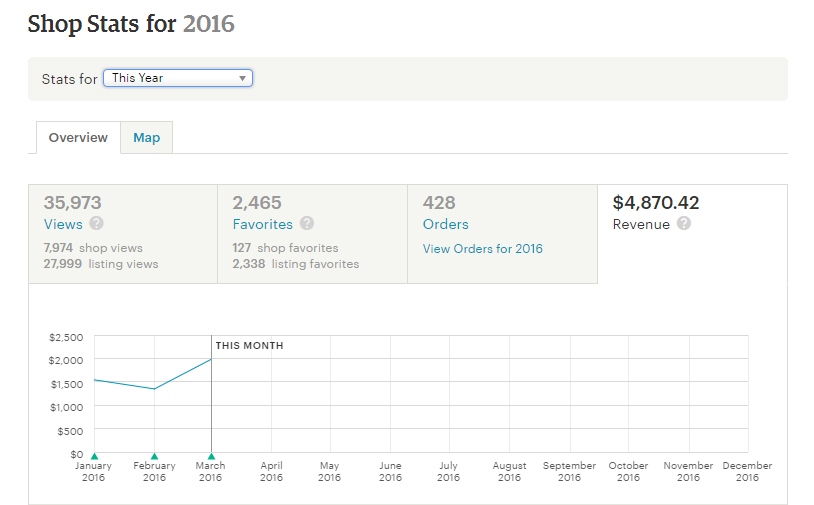Click the Favorites stat link
The height and width of the screenshot is (505, 814).
pos(262,224)
